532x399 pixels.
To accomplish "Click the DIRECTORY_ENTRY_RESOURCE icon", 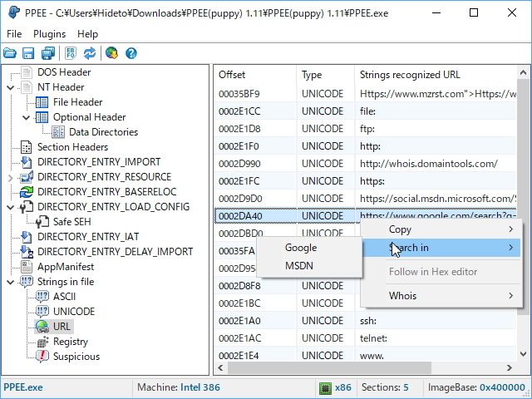I will (27, 177).
